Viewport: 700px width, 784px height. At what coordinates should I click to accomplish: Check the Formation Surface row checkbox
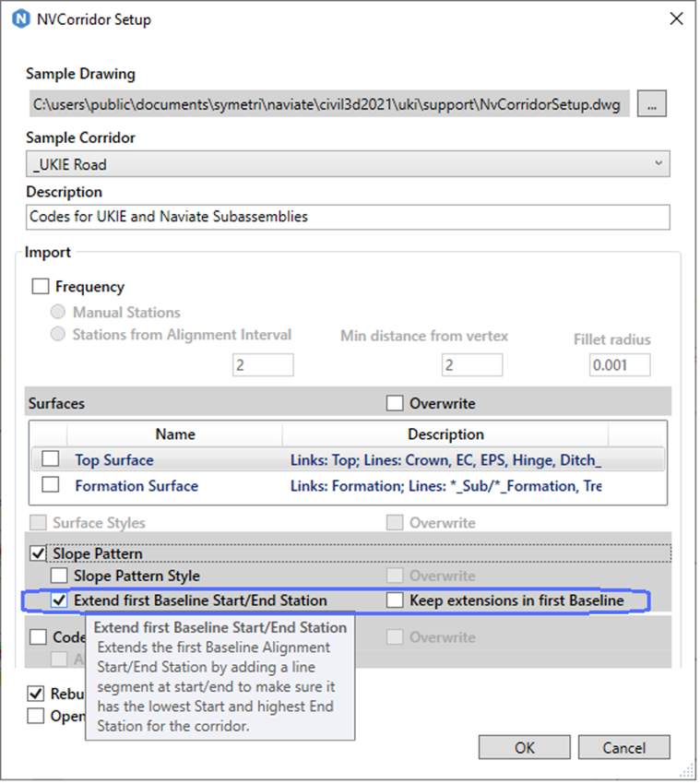51,485
